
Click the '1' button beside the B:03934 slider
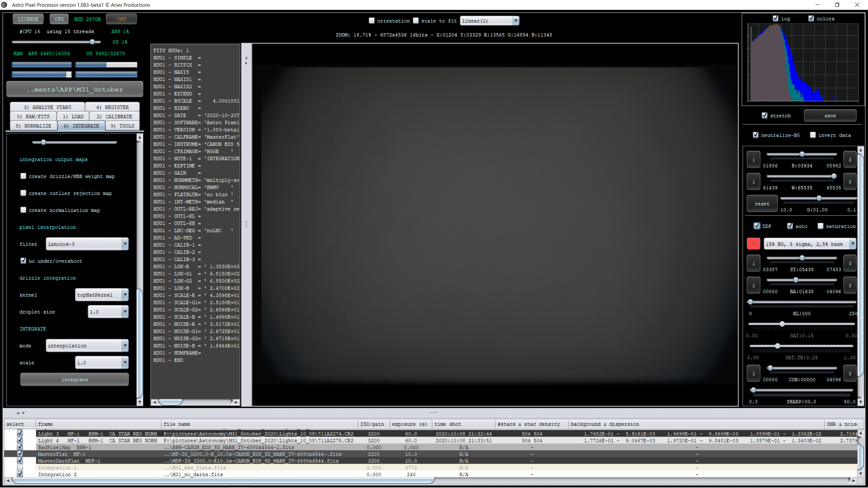[x=753, y=160]
